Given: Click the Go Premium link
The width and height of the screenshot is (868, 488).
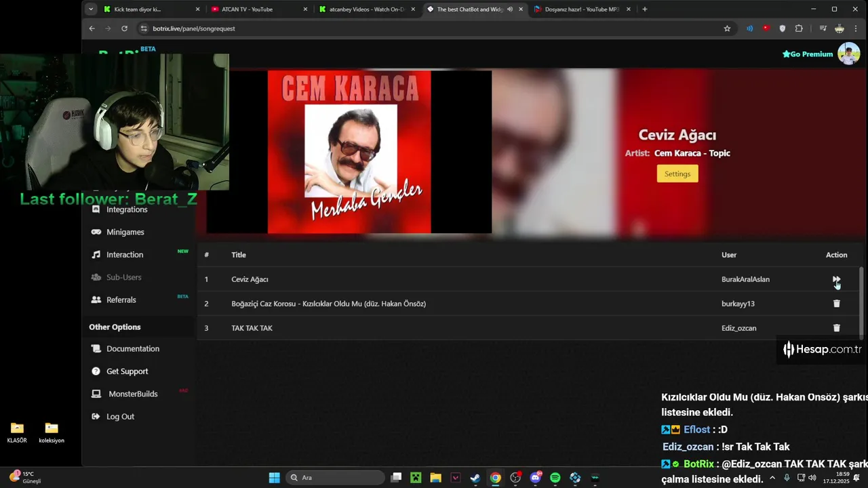Looking at the screenshot, I should coord(807,54).
